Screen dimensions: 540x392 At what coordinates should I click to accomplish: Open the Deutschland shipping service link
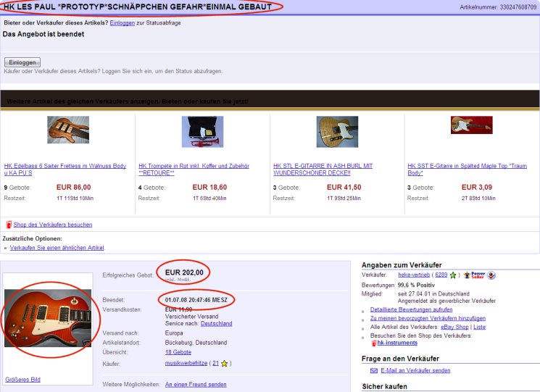point(216,323)
